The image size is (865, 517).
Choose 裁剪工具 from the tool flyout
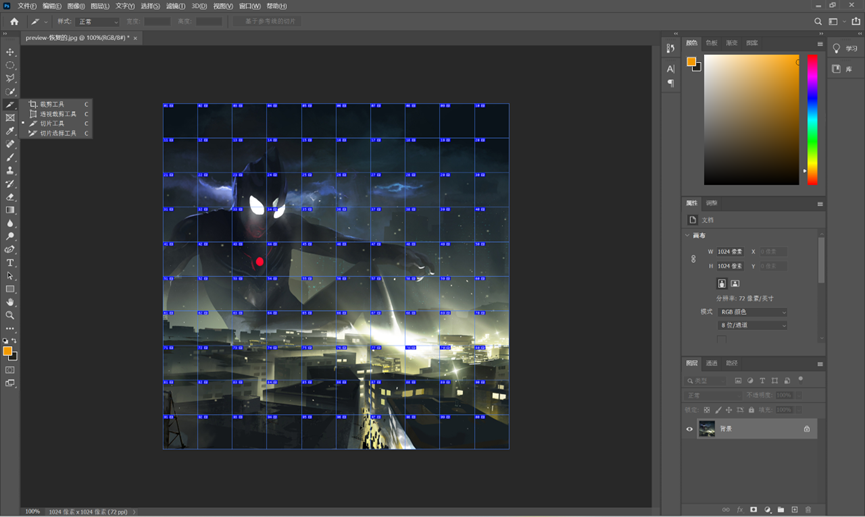(x=51, y=104)
